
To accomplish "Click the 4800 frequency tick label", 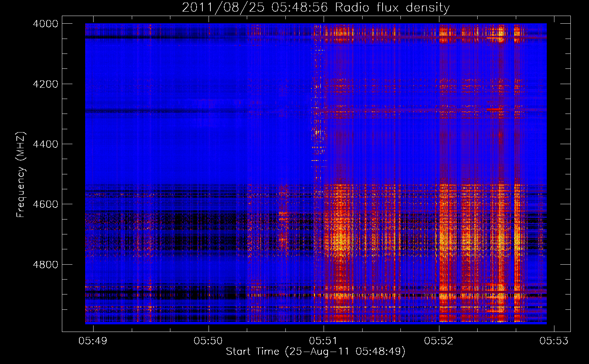I will click(x=46, y=265).
